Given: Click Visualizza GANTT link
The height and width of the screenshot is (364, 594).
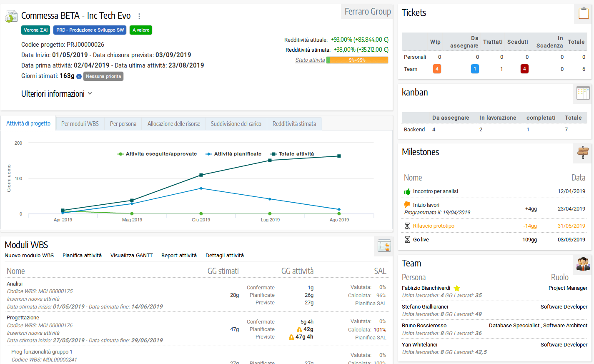Looking at the screenshot, I should [x=131, y=256].
